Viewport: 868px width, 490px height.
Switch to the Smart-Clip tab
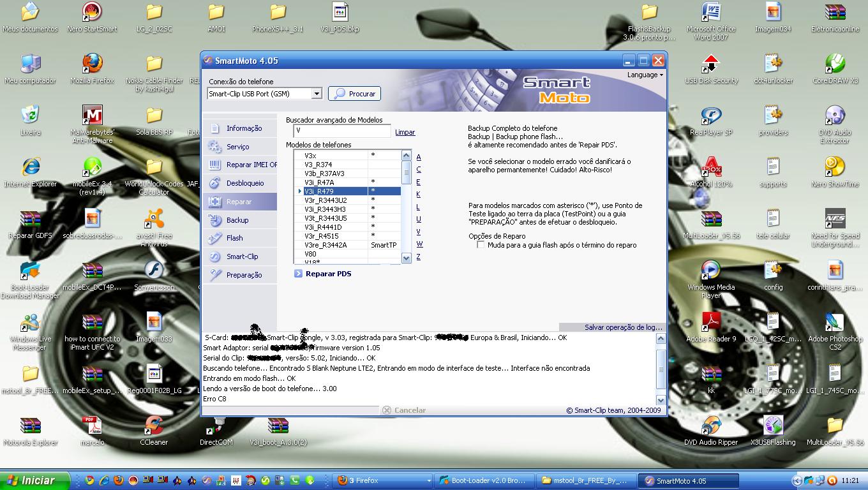point(240,256)
